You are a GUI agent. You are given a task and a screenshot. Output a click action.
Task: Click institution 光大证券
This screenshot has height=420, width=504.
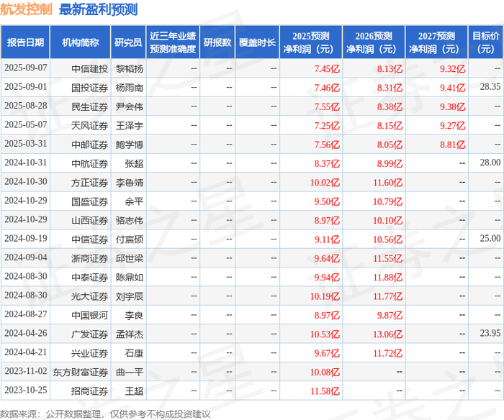click(x=90, y=296)
